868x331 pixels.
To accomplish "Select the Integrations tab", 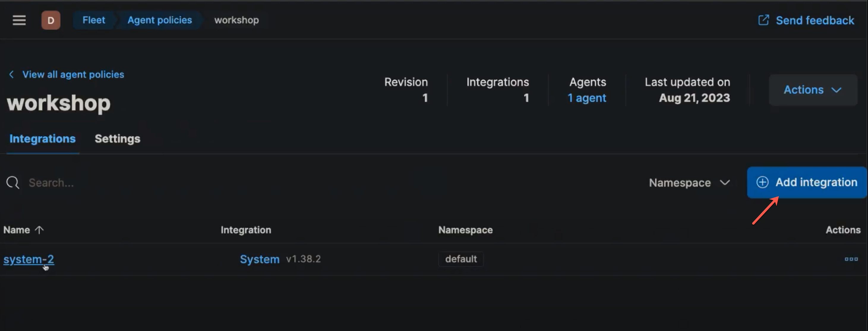I will point(42,138).
